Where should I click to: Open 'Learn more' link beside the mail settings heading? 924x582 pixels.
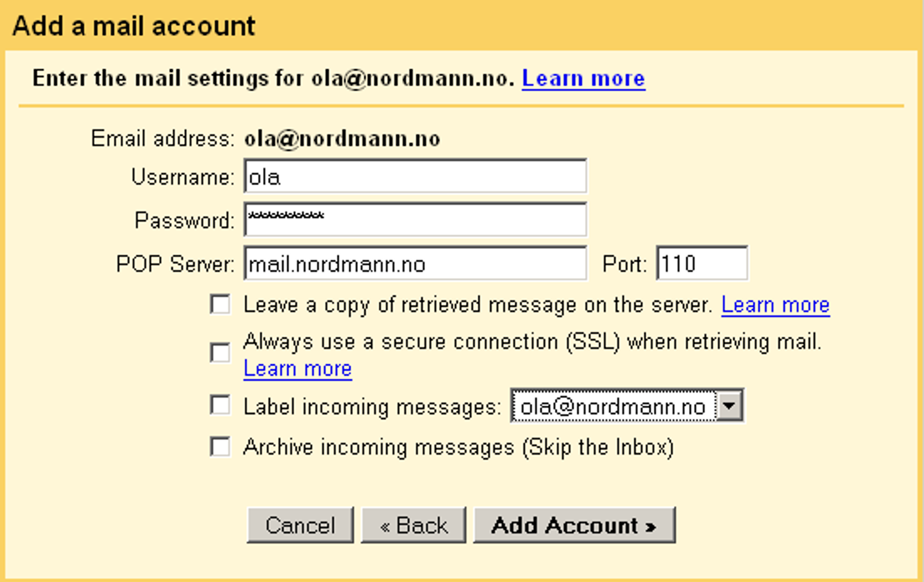pyautogui.click(x=584, y=78)
